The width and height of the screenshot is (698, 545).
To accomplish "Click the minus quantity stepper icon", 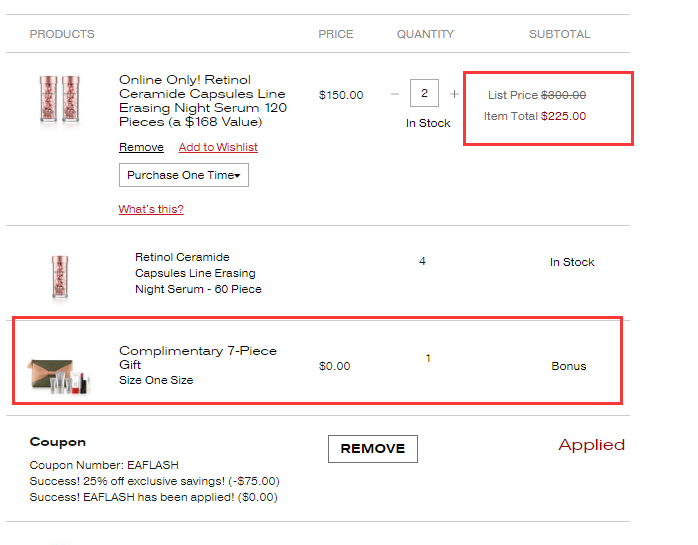I will [395, 94].
